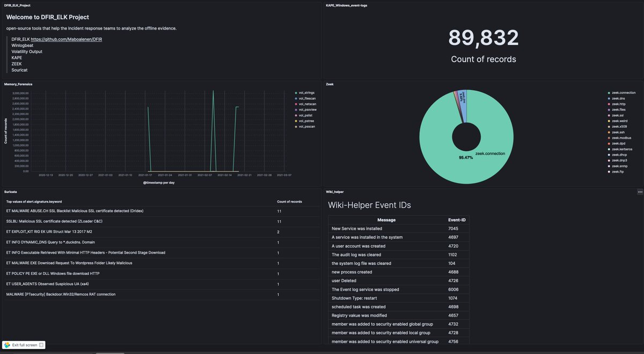Viewport: 644px width, 354px height.
Task: Click 'new process created' message
Action: [x=353, y=272]
